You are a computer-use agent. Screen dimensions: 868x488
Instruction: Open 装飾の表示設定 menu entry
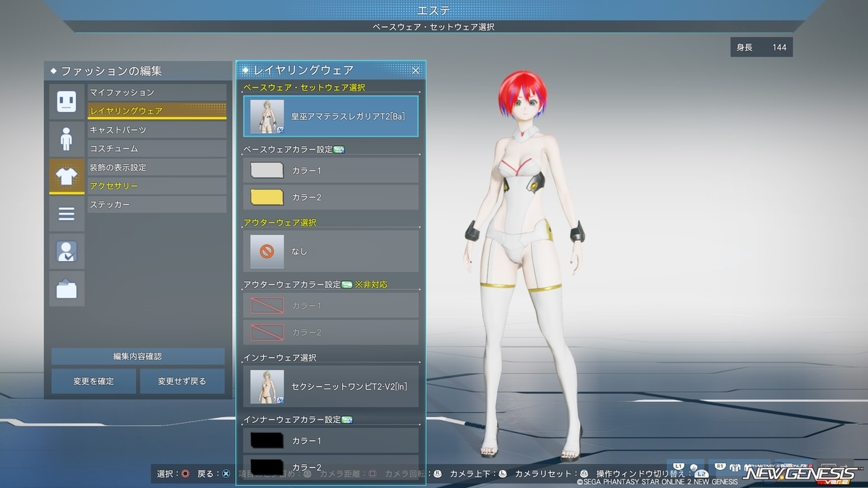[x=157, y=168]
